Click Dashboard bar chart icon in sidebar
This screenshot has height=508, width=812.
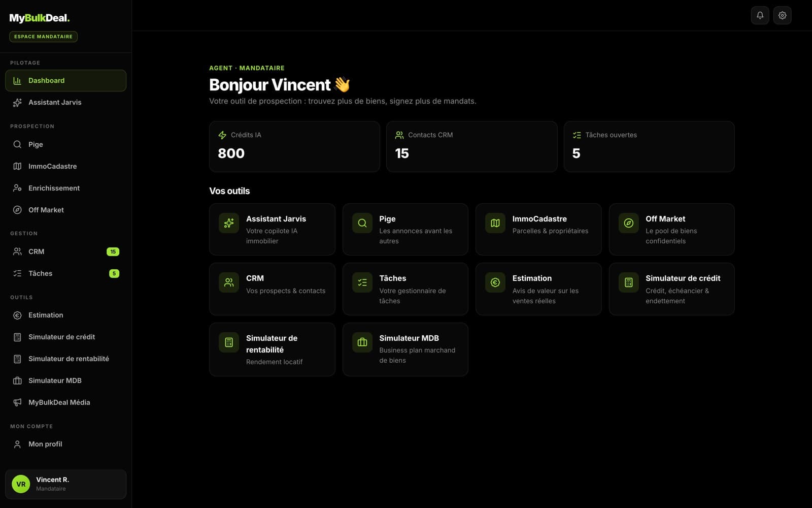pyautogui.click(x=17, y=80)
